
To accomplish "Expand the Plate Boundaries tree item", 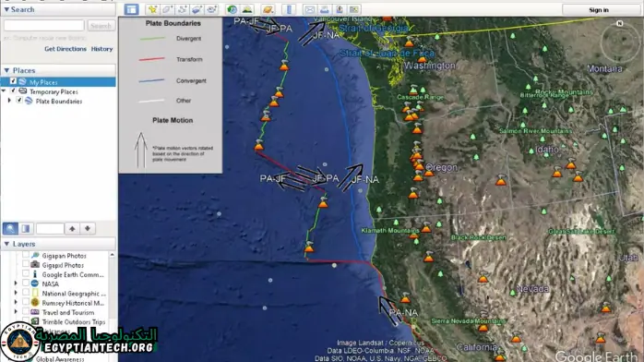I will tap(9, 101).
